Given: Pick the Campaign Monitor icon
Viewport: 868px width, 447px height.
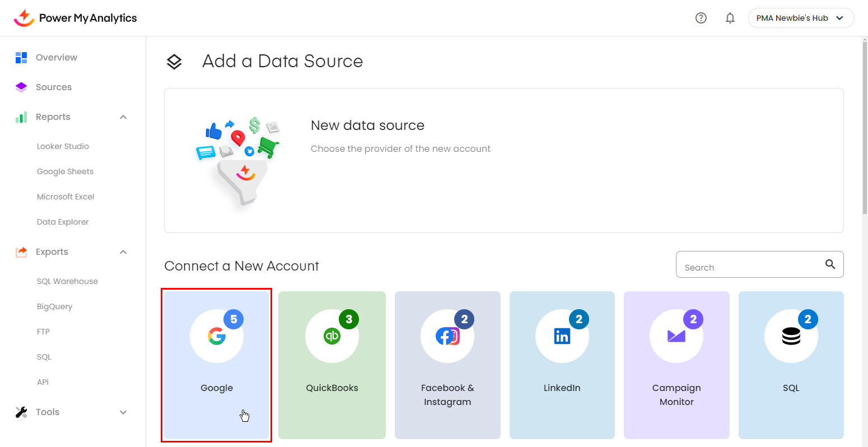Looking at the screenshot, I should (676, 336).
